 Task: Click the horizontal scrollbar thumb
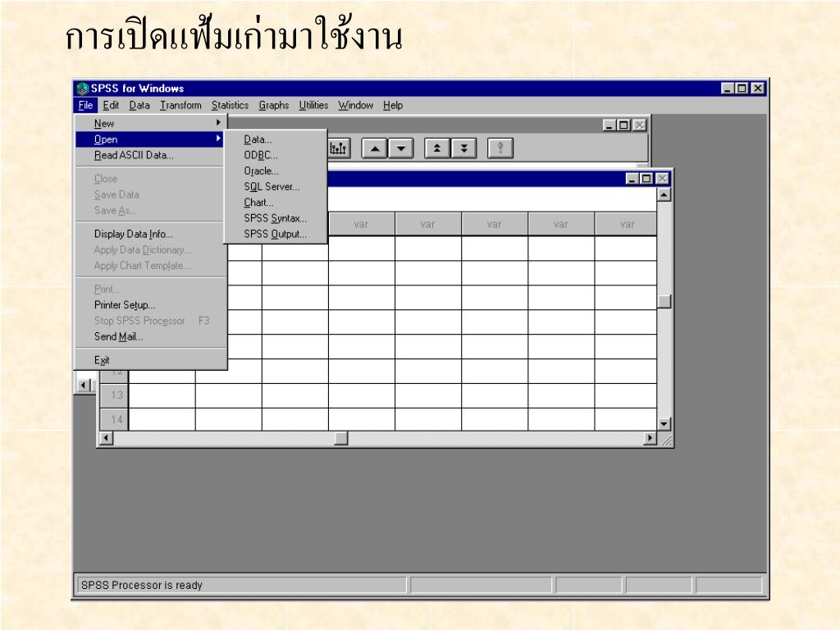[341, 438]
